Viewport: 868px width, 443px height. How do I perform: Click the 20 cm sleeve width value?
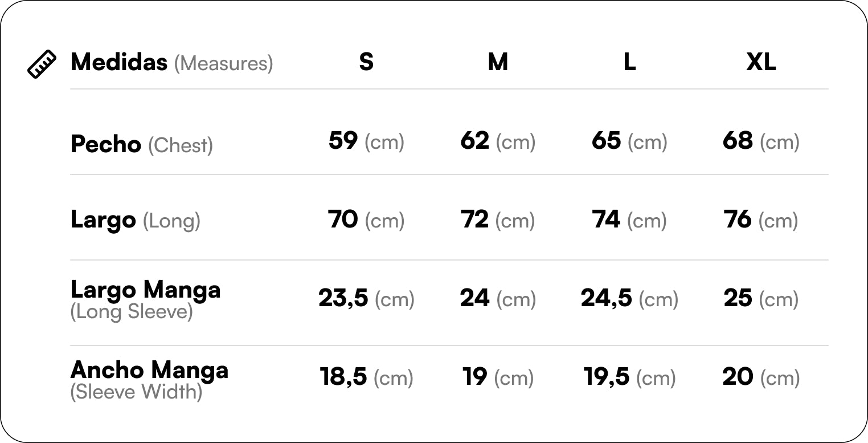(x=761, y=377)
